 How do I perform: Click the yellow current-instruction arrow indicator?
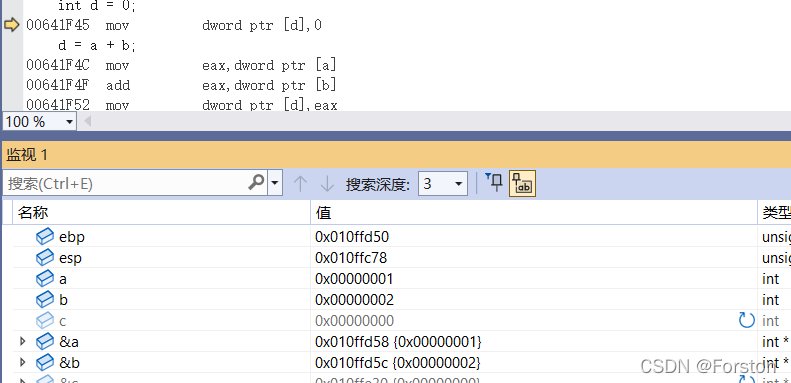click(x=11, y=25)
